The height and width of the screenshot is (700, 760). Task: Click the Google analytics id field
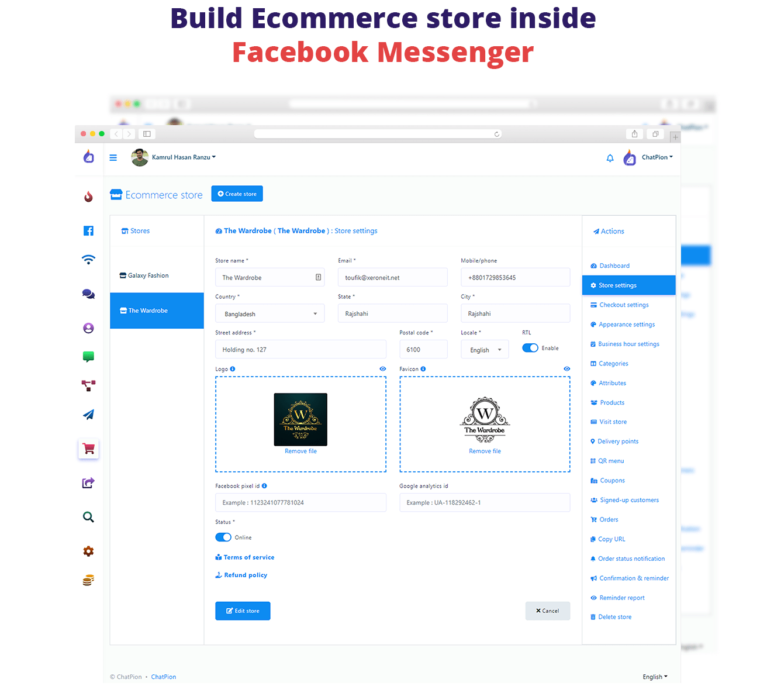(x=485, y=502)
